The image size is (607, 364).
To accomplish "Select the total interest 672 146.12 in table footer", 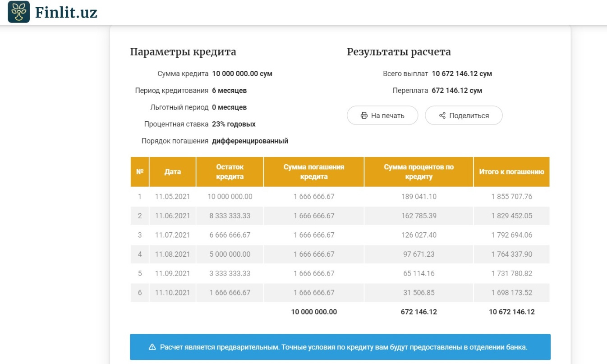I will (x=418, y=312).
